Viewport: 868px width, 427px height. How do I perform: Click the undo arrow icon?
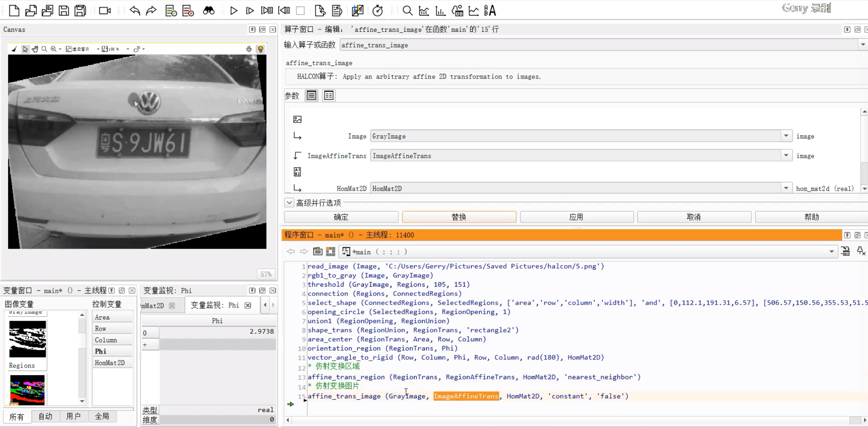click(x=135, y=11)
